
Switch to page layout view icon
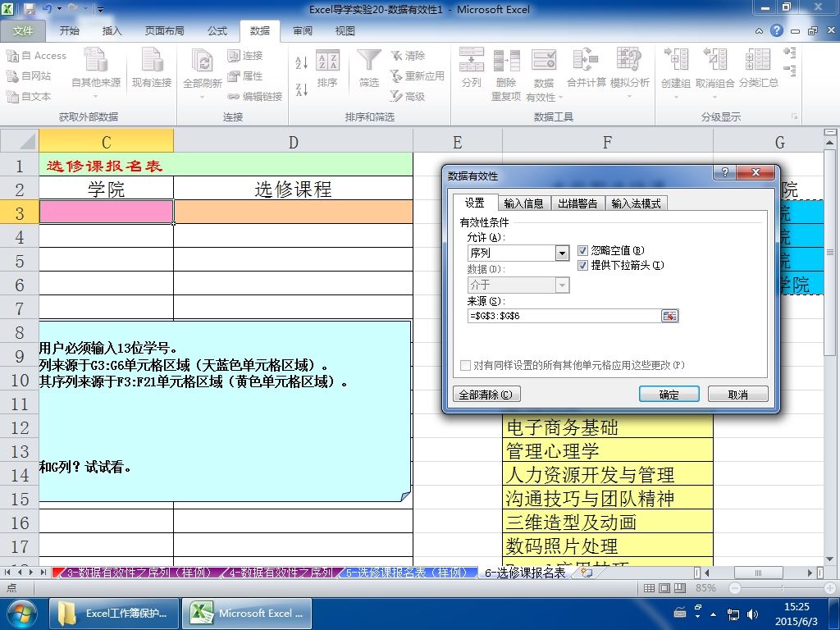[664, 588]
